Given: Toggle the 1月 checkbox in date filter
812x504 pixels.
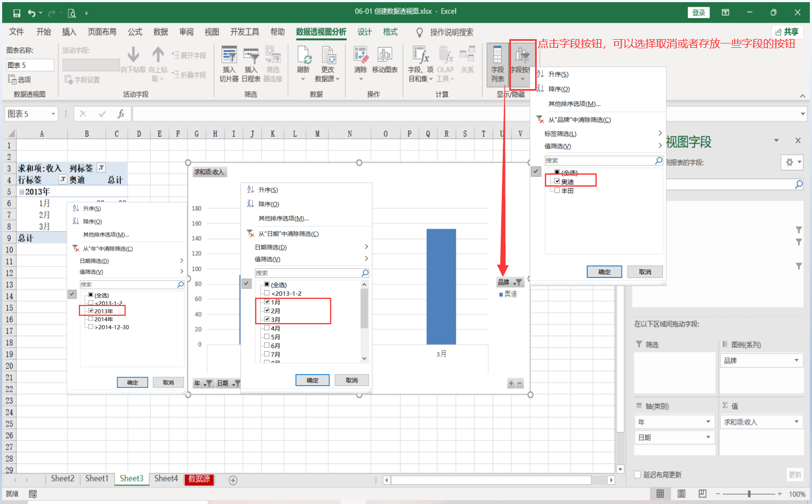Looking at the screenshot, I should (x=267, y=302).
